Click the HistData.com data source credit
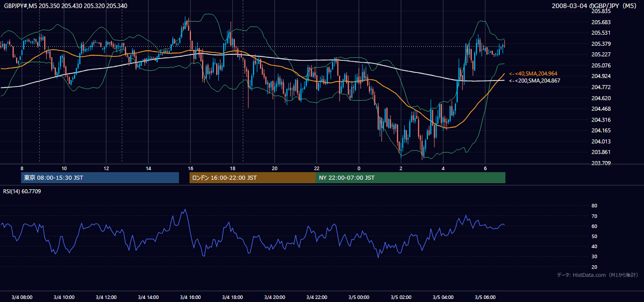This screenshot has width=644, height=302. (x=598, y=275)
